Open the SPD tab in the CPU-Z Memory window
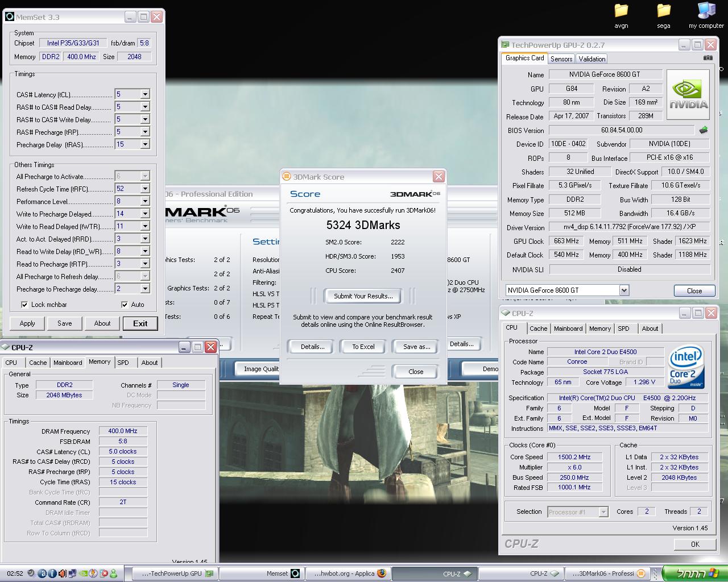 (123, 363)
